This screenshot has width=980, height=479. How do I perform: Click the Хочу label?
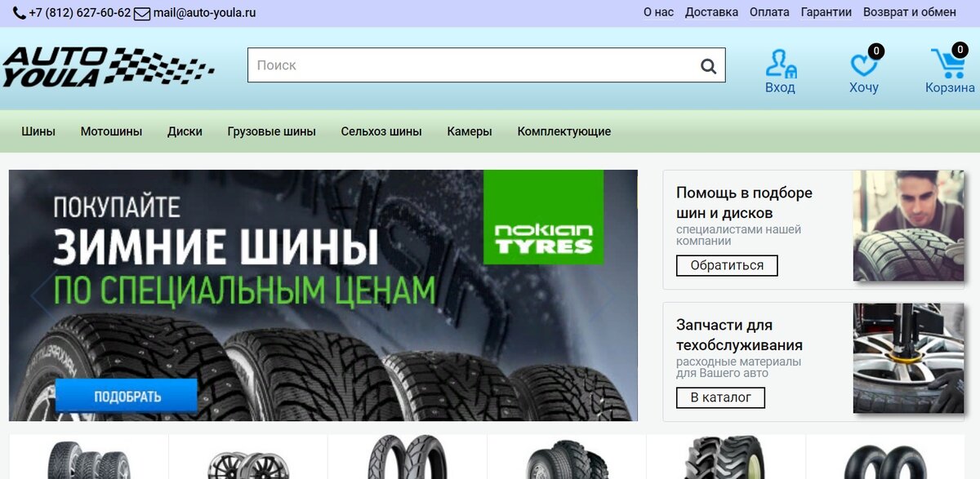click(x=864, y=87)
